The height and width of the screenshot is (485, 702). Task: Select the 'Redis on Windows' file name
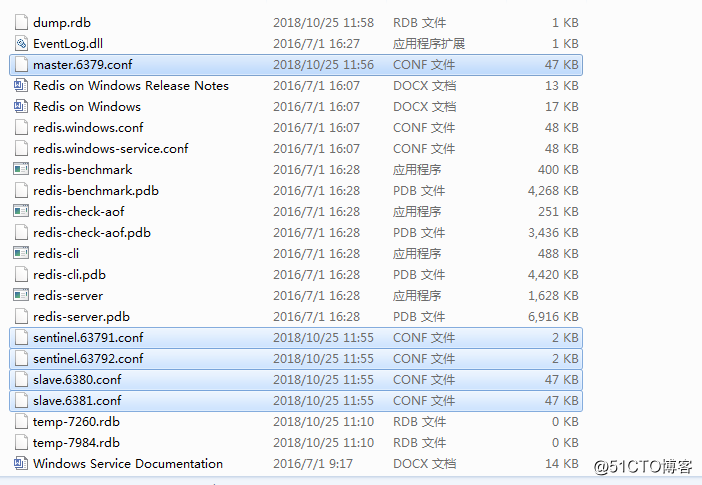pyautogui.click(x=87, y=107)
